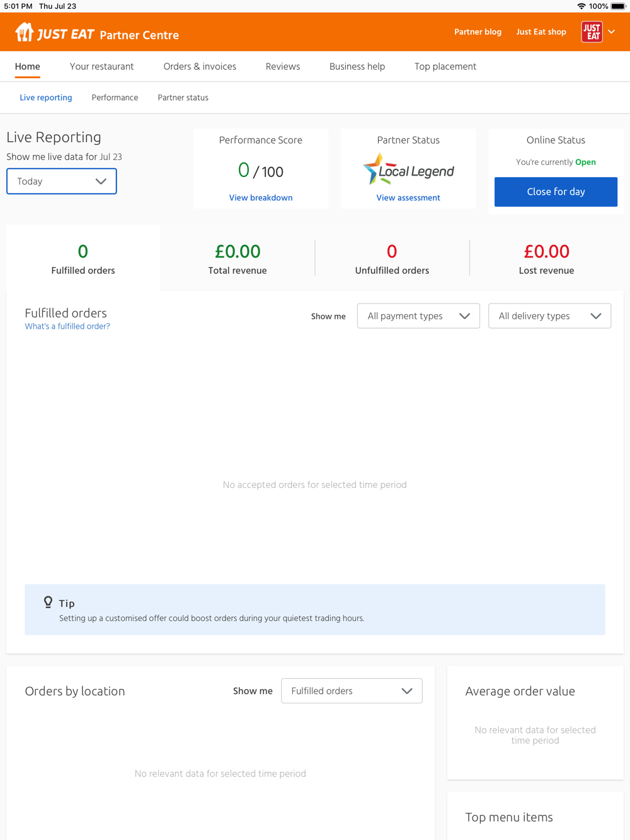Click What's a fulfilled order link
Viewport: 630px width, 840px height.
pyautogui.click(x=67, y=326)
